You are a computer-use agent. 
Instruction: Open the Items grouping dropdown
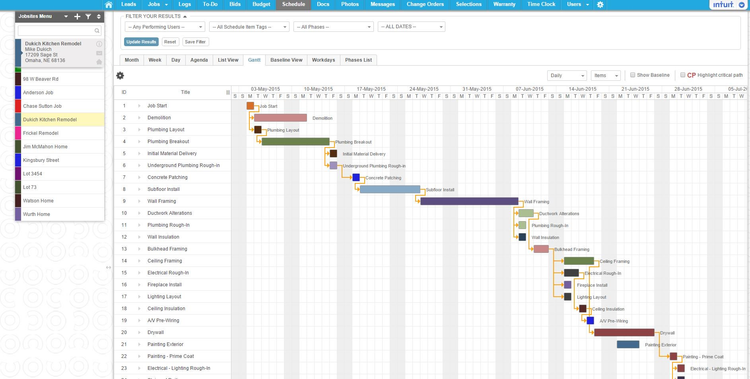pos(606,76)
